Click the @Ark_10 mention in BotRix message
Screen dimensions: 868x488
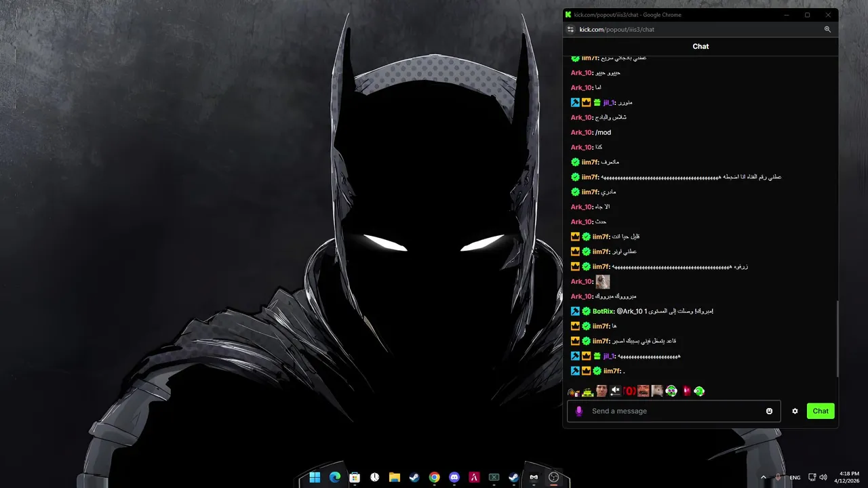[629, 311]
